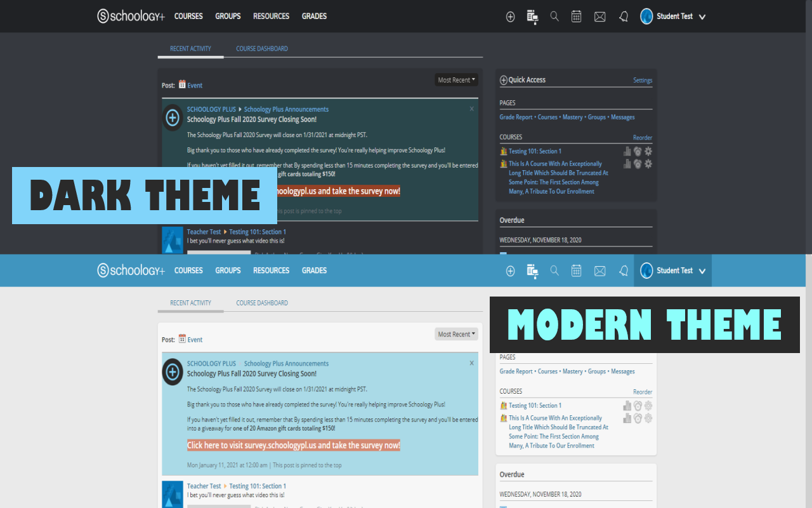Open Quick Access Settings link
The width and height of the screenshot is (812, 508).
pyautogui.click(x=642, y=80)
